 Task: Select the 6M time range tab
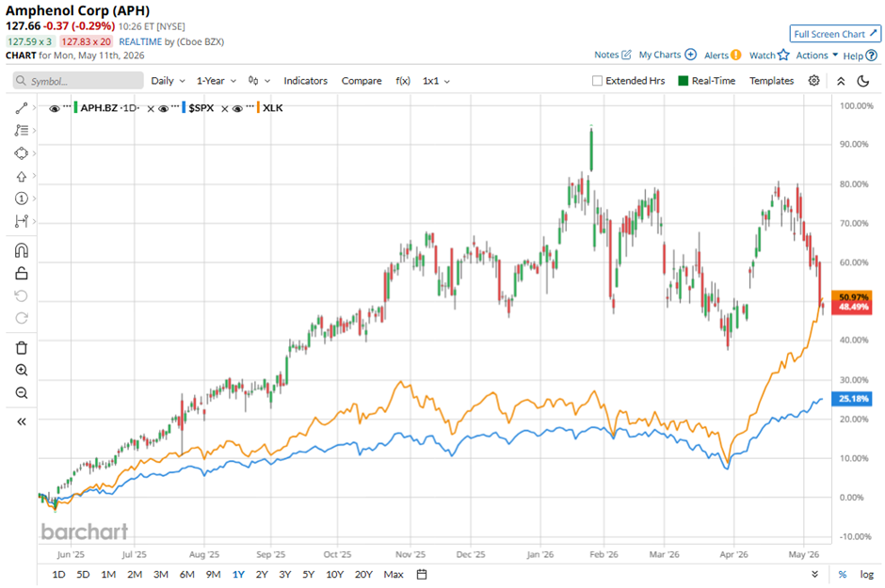pos(186,575)
